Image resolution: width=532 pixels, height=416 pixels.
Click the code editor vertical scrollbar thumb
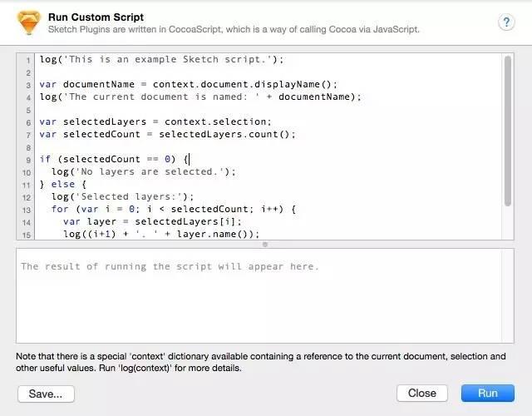(x=508, y=131)
